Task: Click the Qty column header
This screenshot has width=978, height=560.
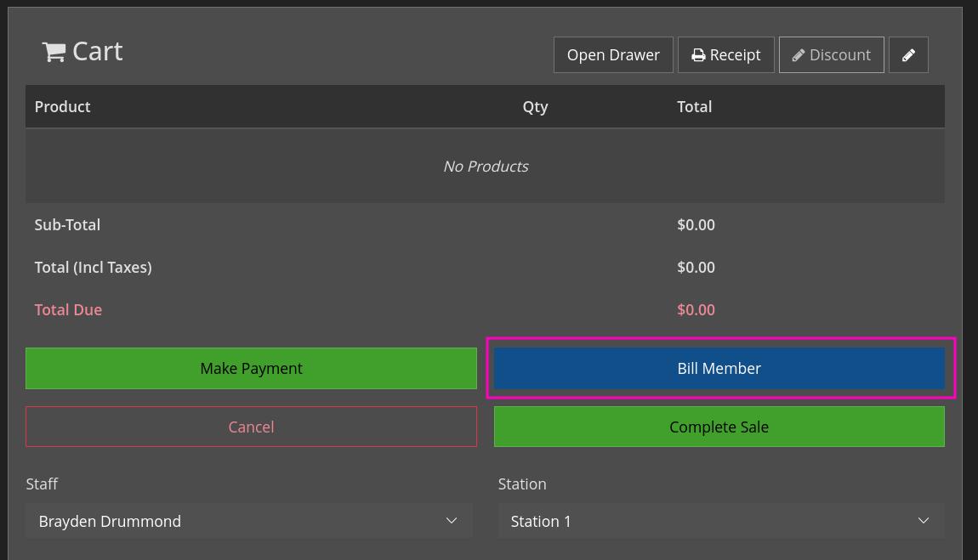Action: pos(535,107)
